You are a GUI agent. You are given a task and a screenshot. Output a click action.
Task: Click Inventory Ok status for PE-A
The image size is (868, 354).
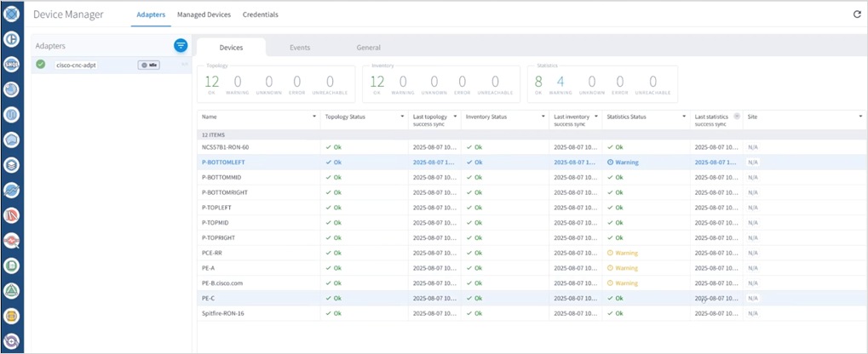point(474,268)
